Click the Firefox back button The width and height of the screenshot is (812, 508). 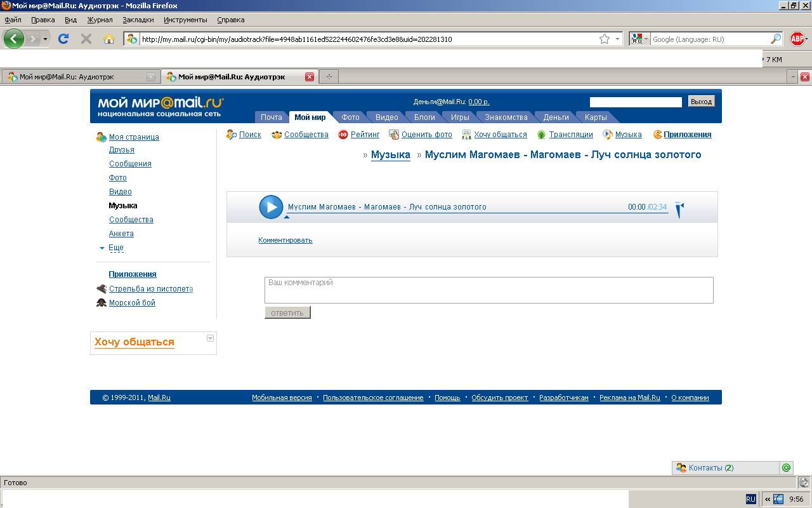pos(14,39)
